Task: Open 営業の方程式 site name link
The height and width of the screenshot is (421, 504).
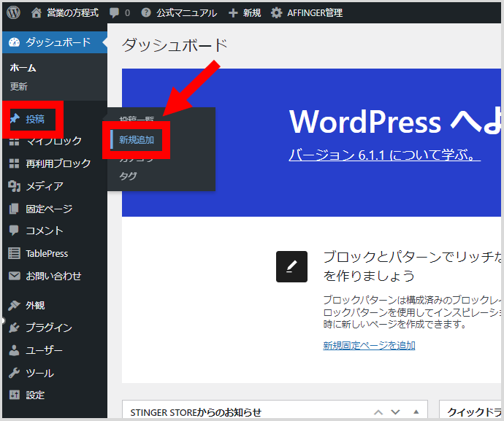Action: tap(72, 13)
